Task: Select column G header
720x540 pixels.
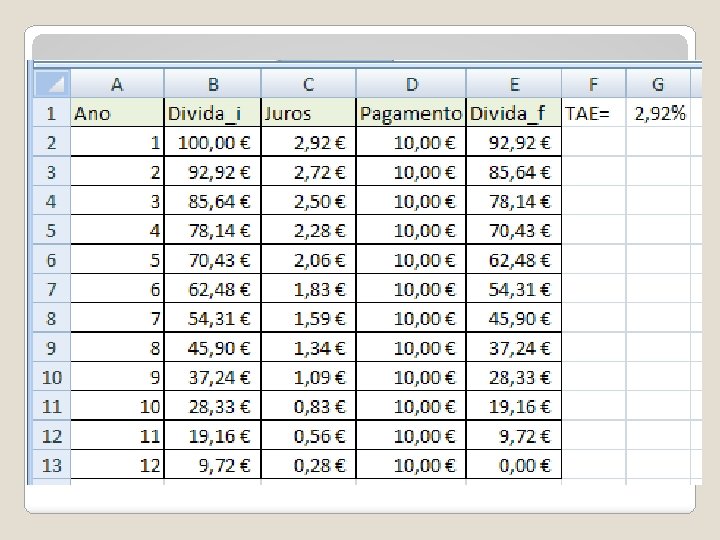Action: click(x=658, y=84)
